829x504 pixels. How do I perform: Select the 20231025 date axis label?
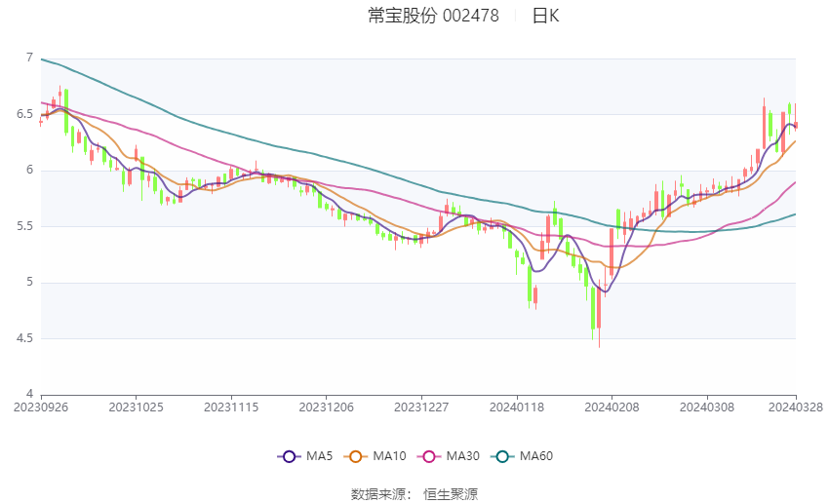136,407
